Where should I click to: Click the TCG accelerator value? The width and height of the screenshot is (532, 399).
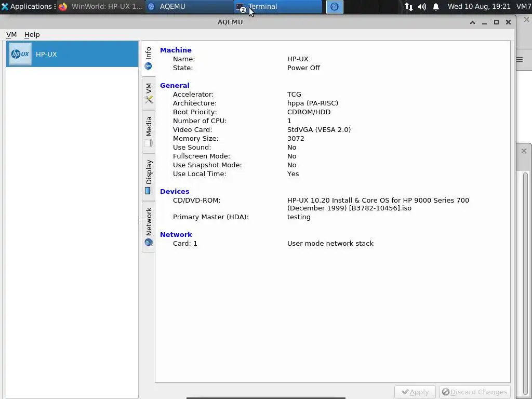(294, 95)
